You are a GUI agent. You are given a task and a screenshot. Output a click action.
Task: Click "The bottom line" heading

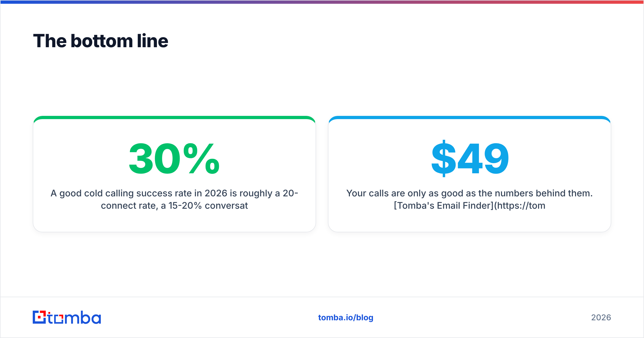pos(101,41)
